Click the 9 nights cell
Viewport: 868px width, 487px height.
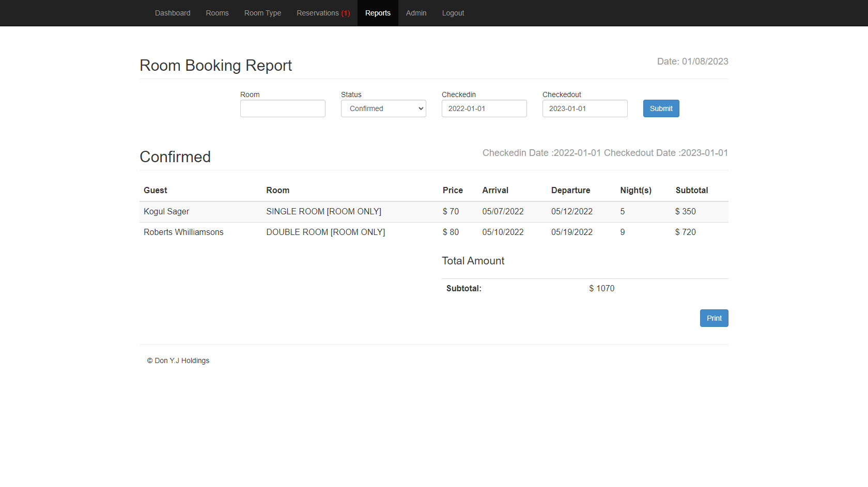(623, 232)
